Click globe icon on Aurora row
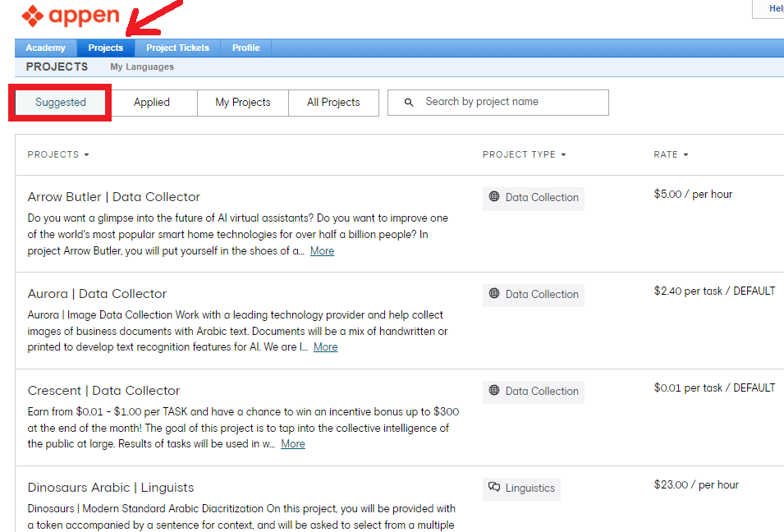The height and width of the screenshot is (532, 784). 494,294
